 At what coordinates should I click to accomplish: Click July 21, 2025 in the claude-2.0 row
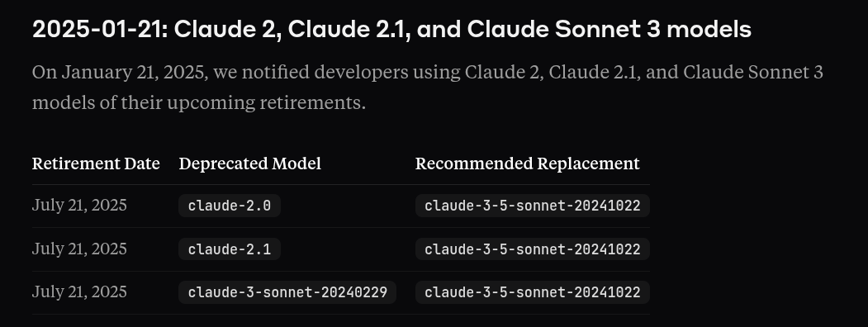click(x=80, y=206)
